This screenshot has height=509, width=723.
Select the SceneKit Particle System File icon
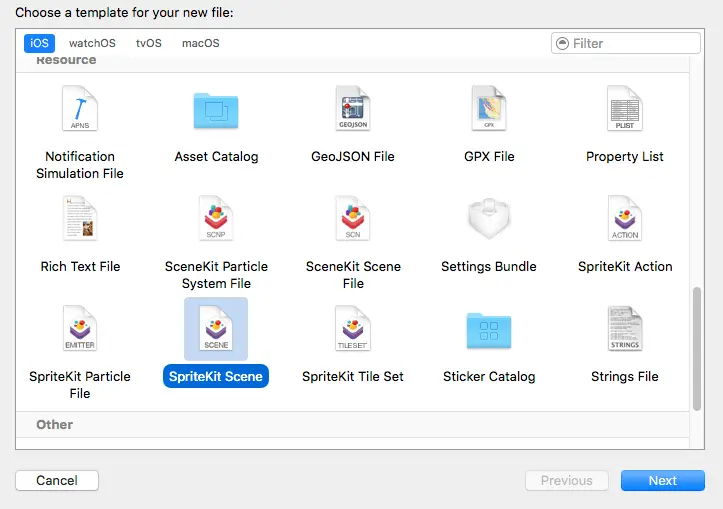pyautogui.click(x=216, y=219)
